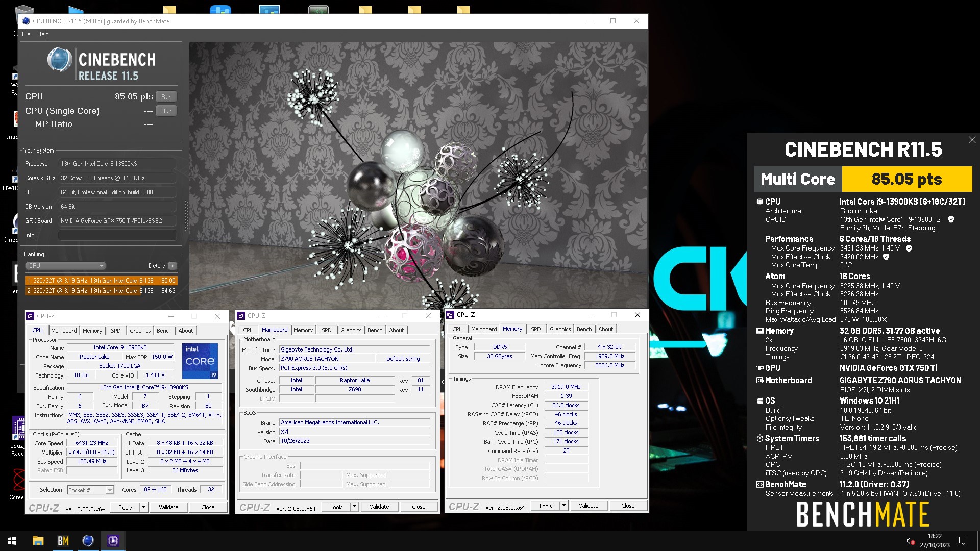Open SPD tab in Memory CPU-Z window

point(536,329)
